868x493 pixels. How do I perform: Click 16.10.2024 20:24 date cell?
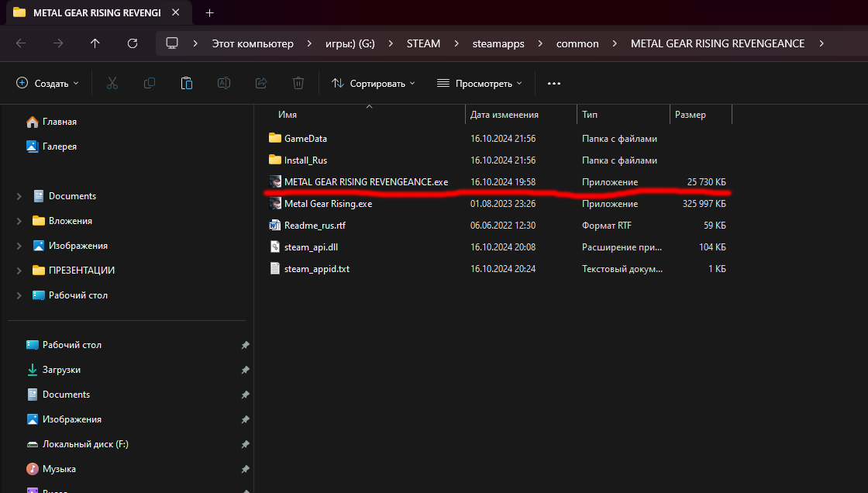(x=503, y=269)
